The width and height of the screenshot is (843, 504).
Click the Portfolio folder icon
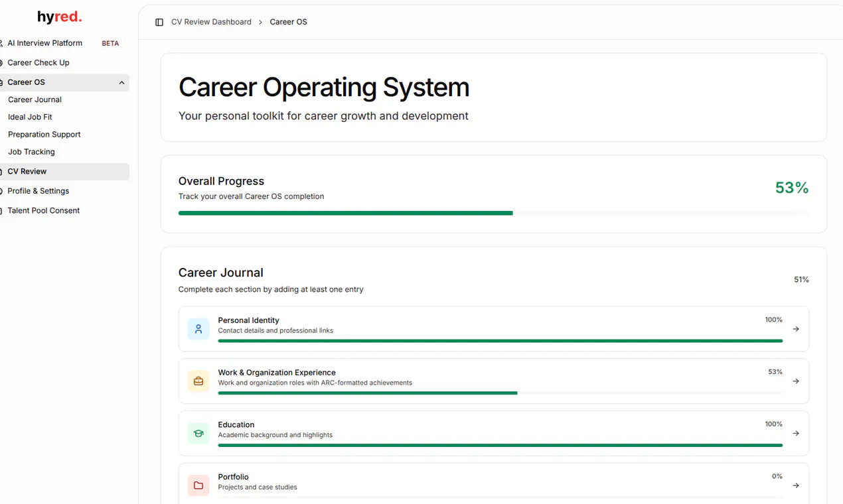tap(198, 485)
